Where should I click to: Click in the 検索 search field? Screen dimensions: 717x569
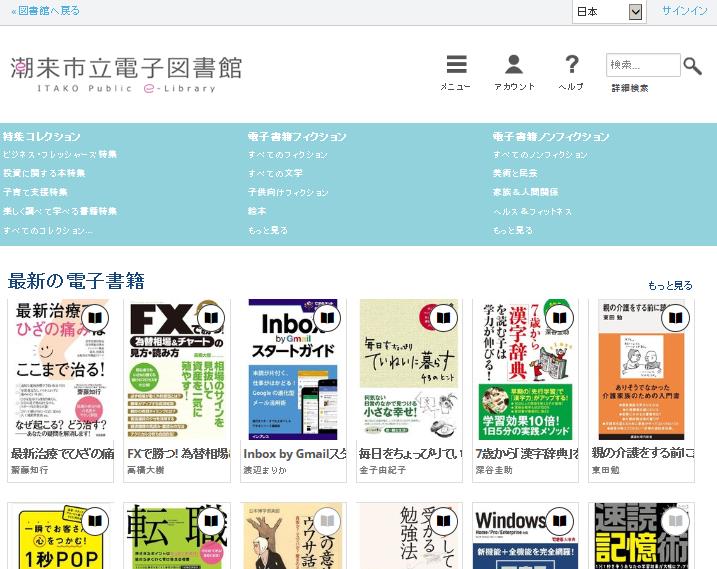point(643,65)
